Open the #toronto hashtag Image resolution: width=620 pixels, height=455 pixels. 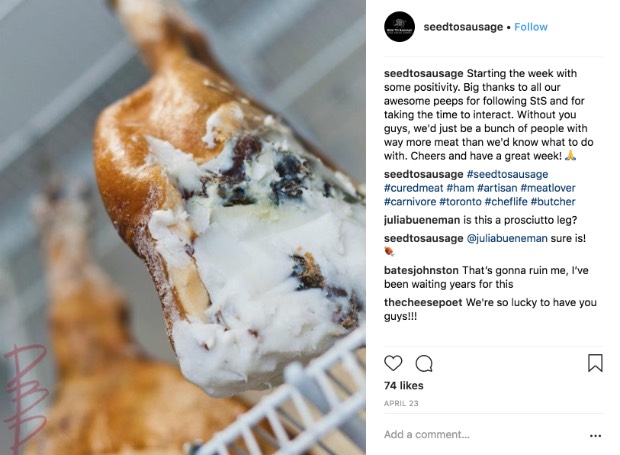(x=460, y=202)
